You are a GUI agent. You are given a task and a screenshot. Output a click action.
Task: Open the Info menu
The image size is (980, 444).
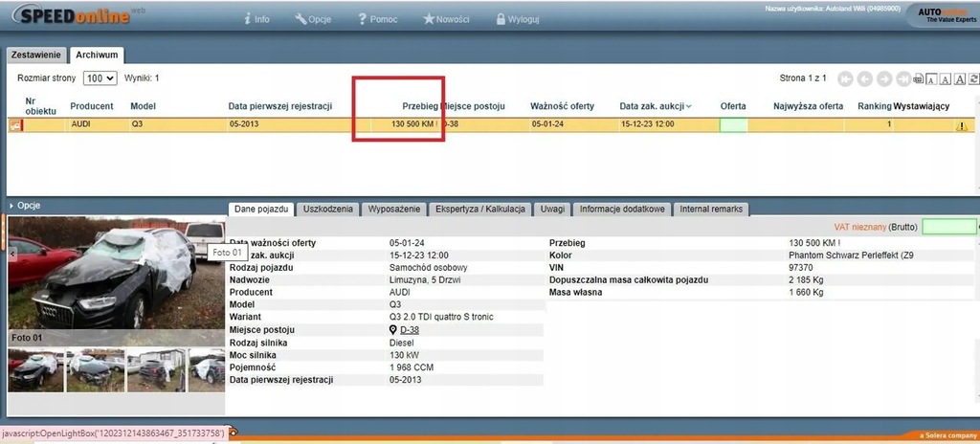tap(257, 18)
